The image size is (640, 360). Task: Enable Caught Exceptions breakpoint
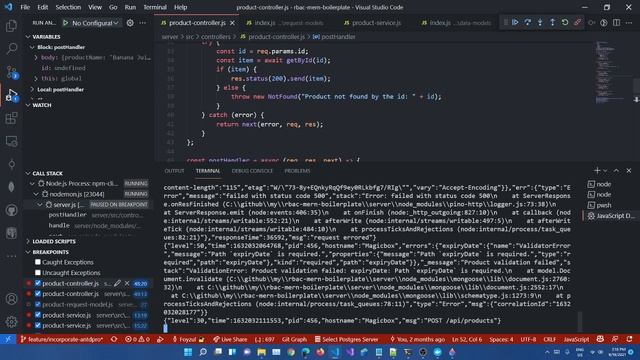click(x=38, y=262)
